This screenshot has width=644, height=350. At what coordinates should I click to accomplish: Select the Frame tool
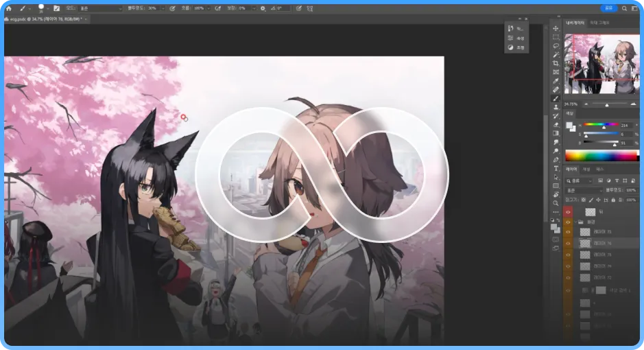556,72
